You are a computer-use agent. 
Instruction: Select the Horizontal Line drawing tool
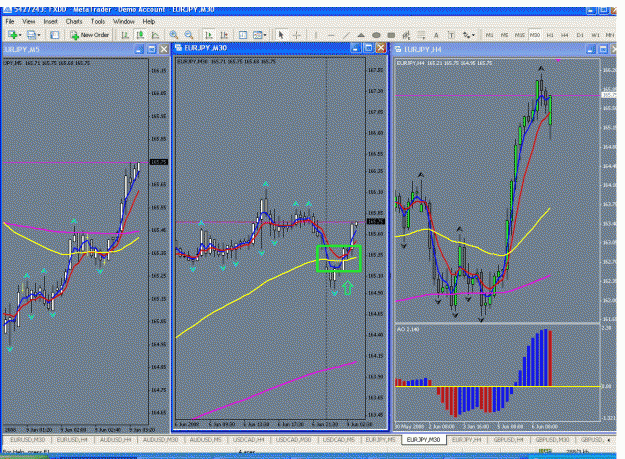point(331,35)
